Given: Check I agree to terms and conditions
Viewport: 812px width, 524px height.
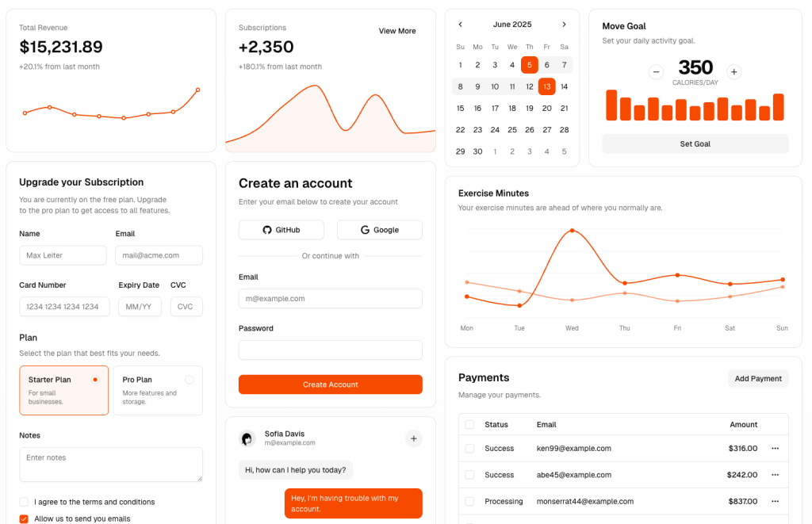Looking at the screenshot, I should [24, 502].
